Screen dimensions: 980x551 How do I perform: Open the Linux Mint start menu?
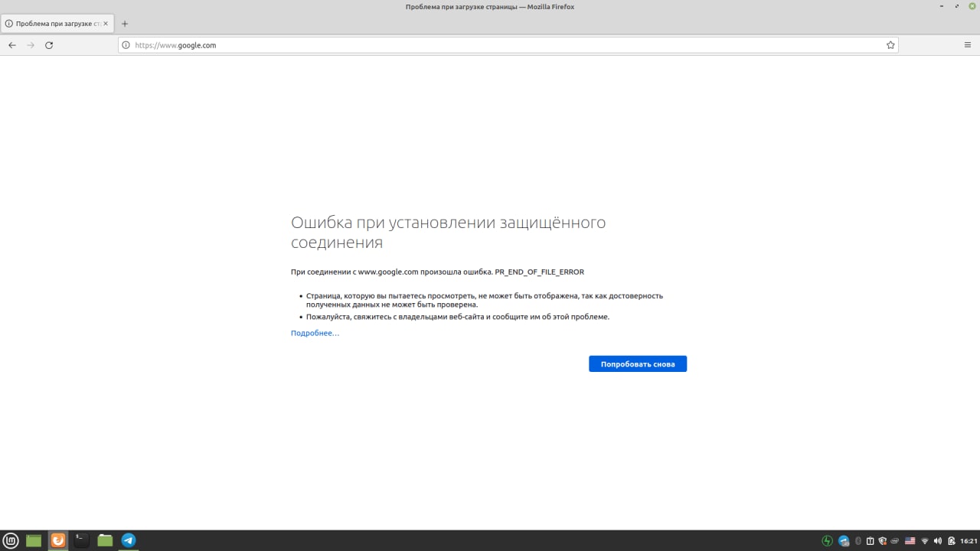click(11, 541)
